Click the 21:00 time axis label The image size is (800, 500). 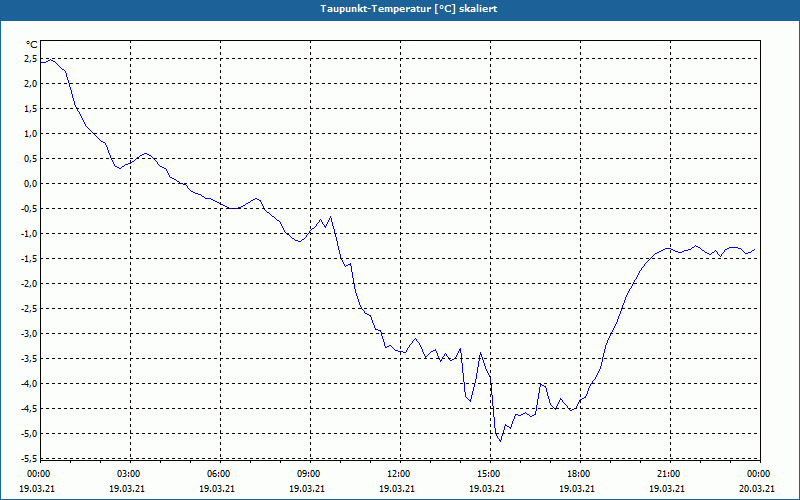[x=668, y=474]
